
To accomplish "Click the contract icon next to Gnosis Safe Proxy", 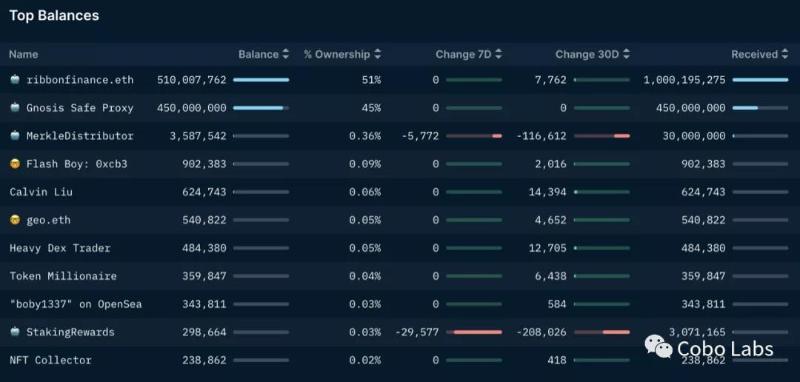I will [x=15, y=108].
